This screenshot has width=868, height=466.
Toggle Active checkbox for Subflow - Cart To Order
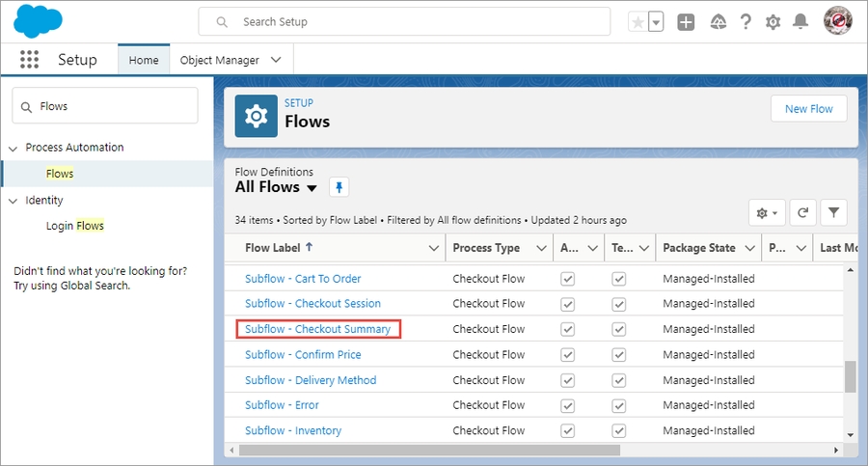(x=567, y=279)
